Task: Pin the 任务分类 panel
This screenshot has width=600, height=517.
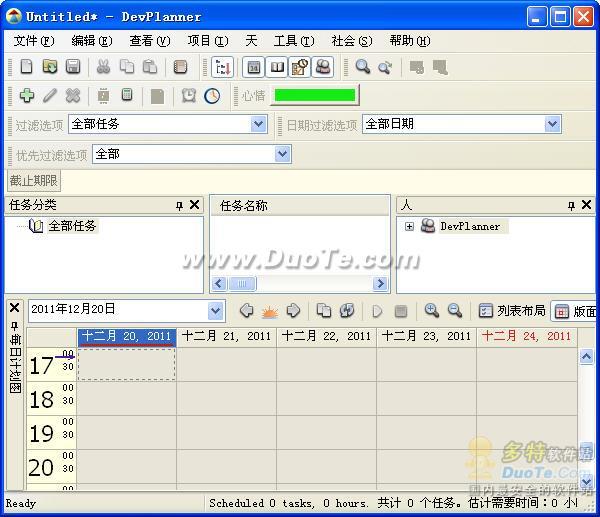Action: click(x=179, y=206)
